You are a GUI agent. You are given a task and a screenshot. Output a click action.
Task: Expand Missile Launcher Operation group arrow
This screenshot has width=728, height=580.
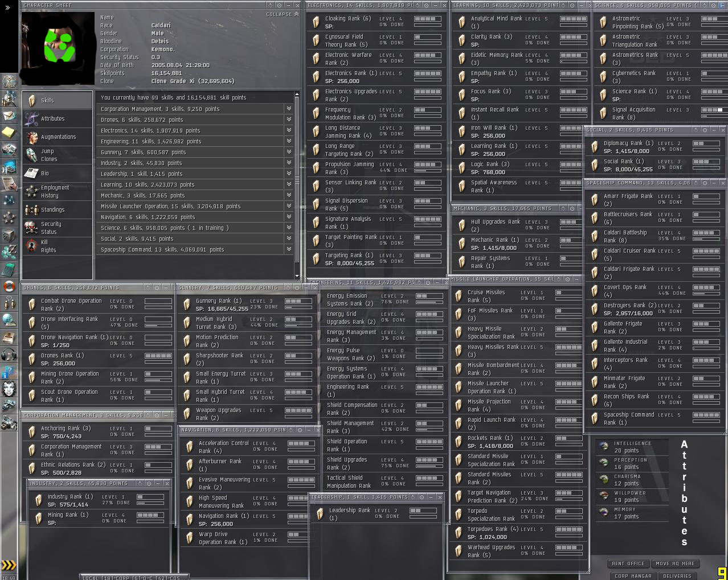289,206
